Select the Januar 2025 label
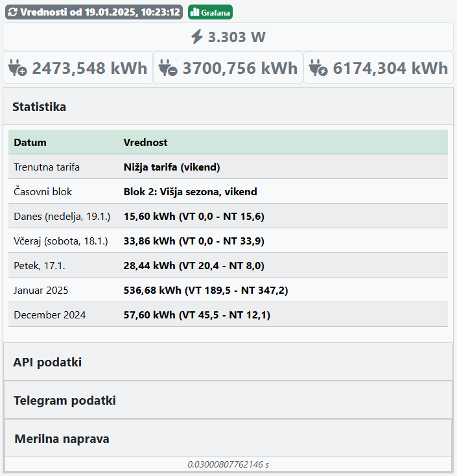Image resolution: width=457 pixels, height=476 pixels. pyautogui.click(x=41, y=291)
